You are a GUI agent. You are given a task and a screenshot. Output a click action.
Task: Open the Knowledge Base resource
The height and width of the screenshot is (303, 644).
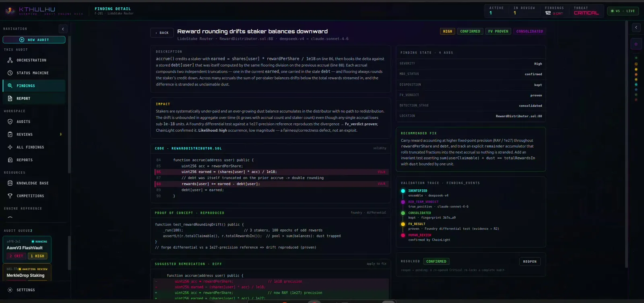34,183
